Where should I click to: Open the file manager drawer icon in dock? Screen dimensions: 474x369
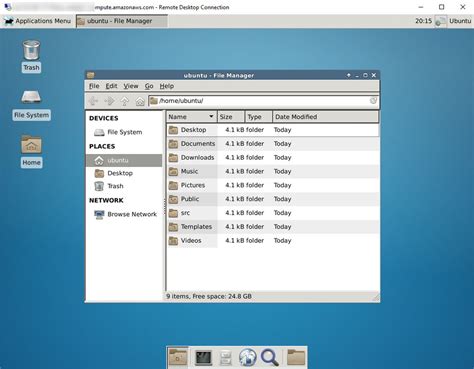(x=226, y=358)
